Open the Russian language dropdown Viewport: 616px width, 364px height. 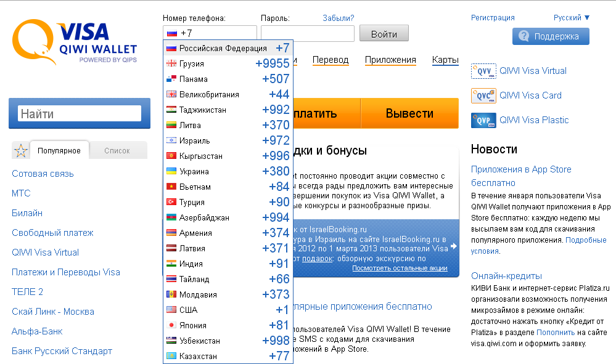click(x=572, y=18)
